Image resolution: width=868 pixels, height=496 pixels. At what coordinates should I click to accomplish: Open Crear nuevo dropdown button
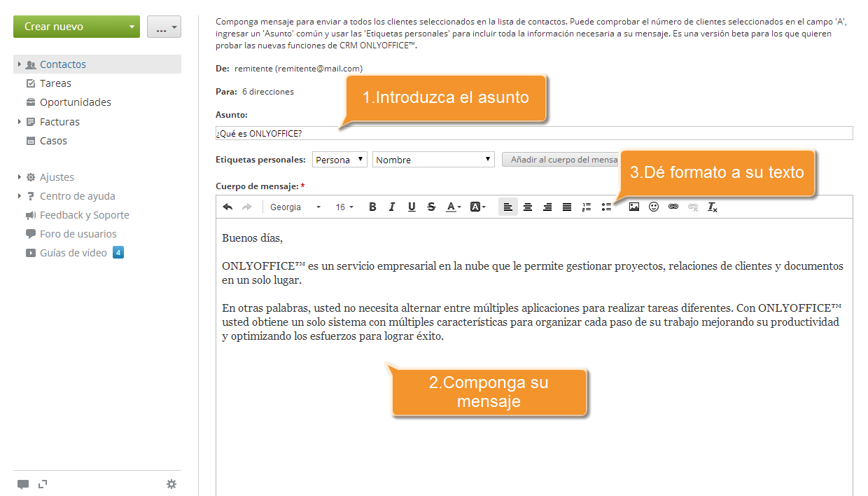click(76, 27)
